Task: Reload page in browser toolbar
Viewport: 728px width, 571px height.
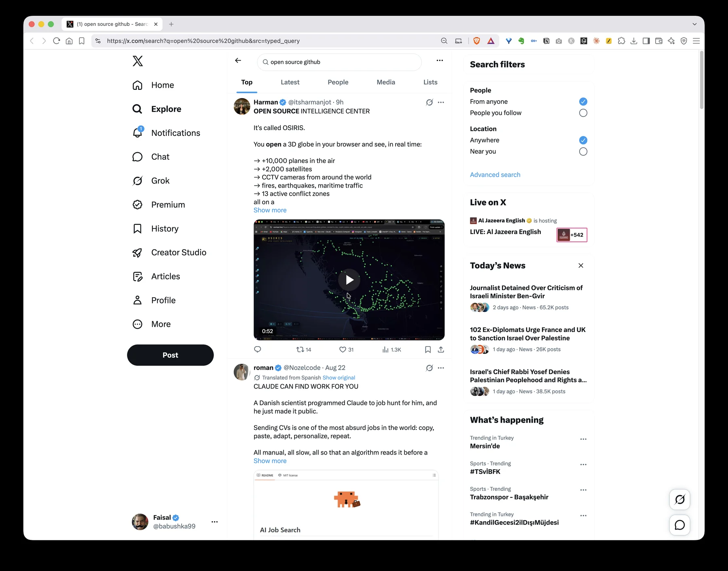Action: (57, 41)
